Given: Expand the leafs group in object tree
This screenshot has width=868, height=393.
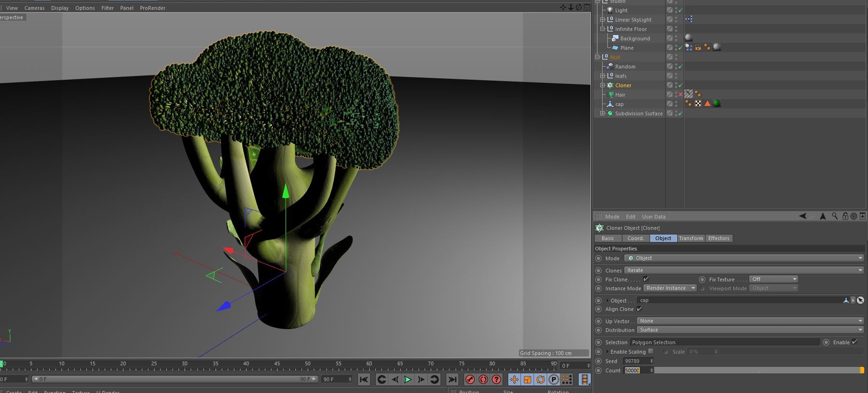Looking at the screenshot, I should [602, 76].
